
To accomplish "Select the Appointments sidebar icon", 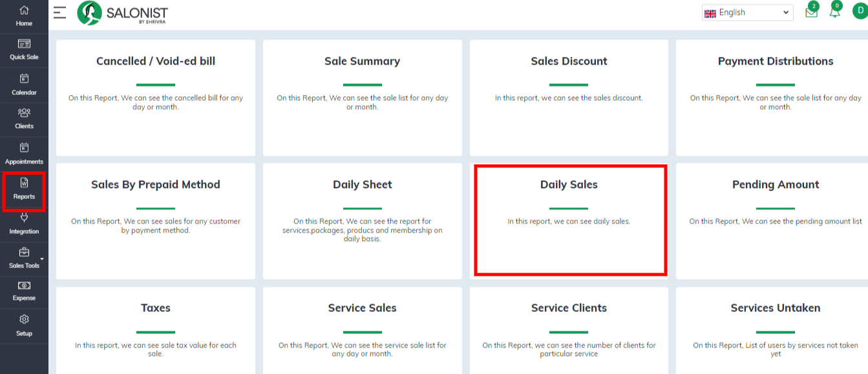I will pyautogui.click(x=24, y=147).
